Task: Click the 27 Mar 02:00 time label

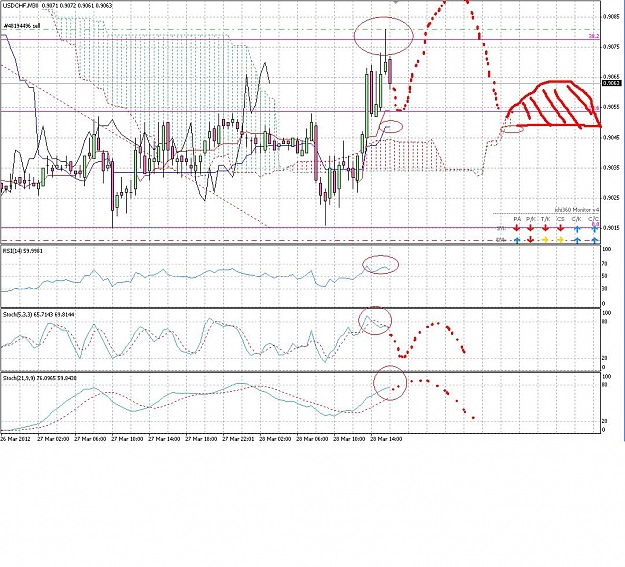Action: click(x=53, y=439)
